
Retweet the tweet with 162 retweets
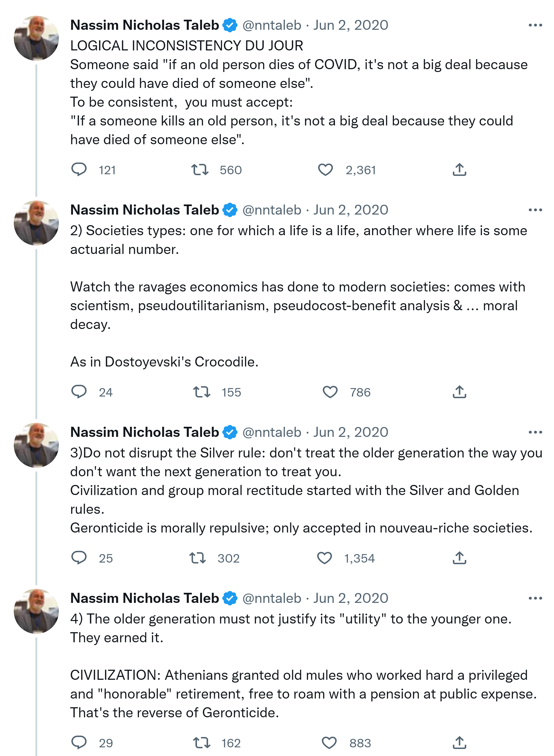(202, 743)
